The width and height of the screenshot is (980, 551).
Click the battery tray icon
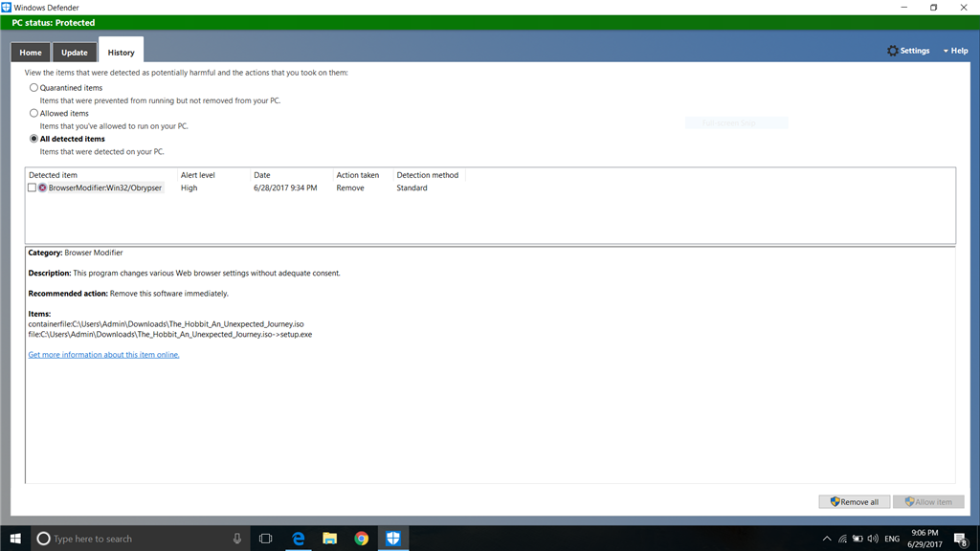(857, 539)
